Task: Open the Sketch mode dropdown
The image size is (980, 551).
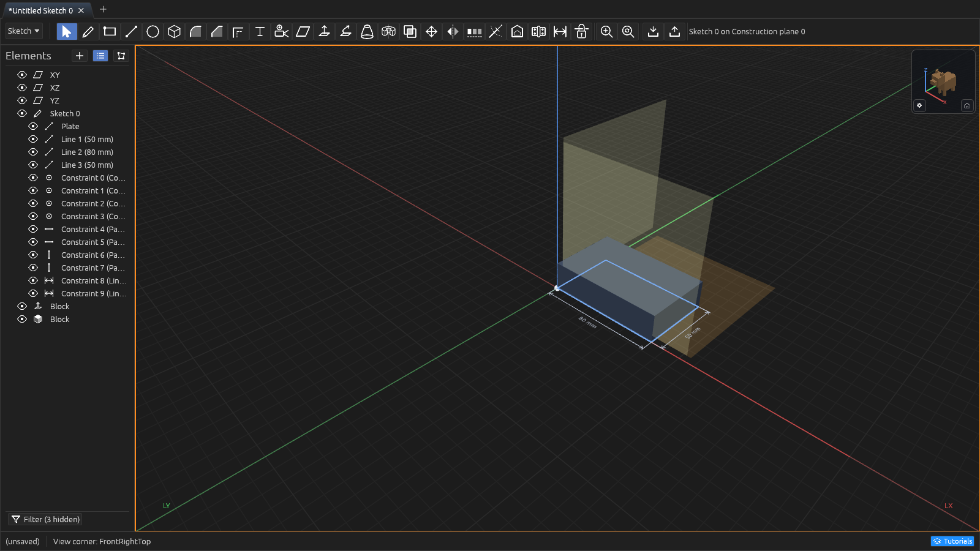Action: [x=24, y=31]
